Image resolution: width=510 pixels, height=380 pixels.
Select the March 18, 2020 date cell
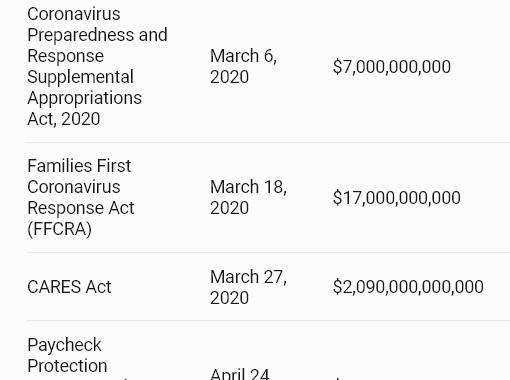pos(248,197)
